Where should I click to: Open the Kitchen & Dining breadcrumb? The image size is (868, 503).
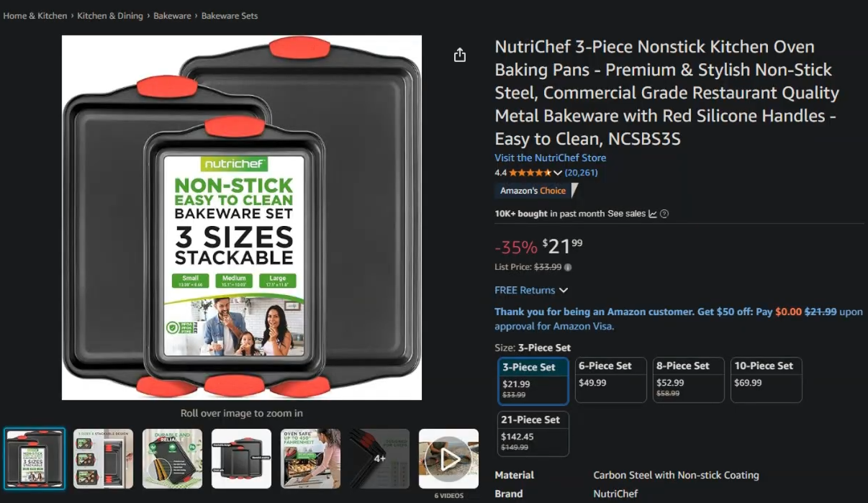[x=110, y=16]
